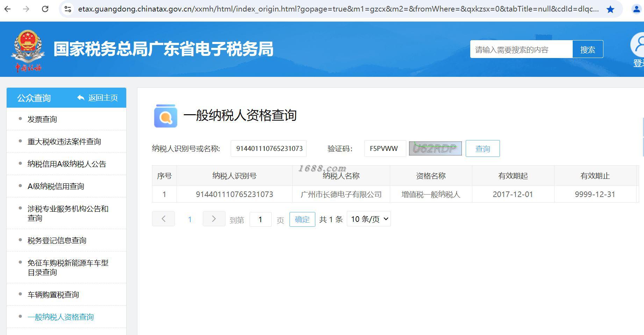Click the browser back arrow

7,9
